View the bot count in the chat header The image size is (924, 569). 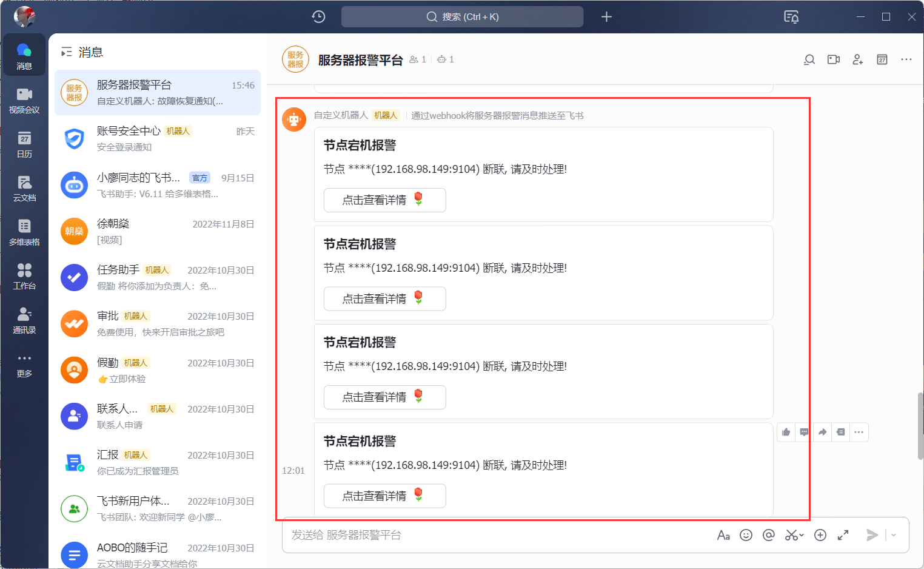[x=446, y=59]
